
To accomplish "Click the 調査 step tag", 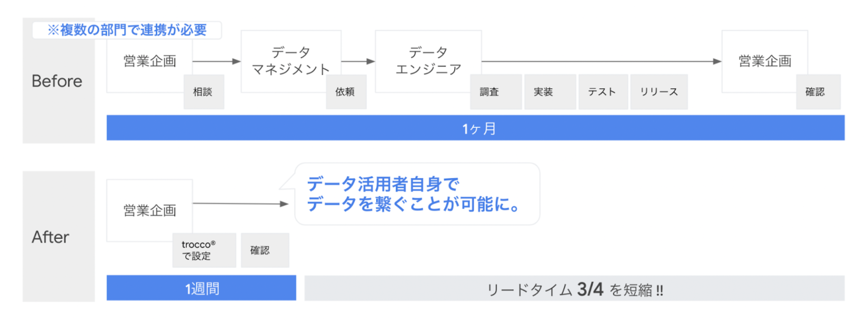I will click(495, 92).
